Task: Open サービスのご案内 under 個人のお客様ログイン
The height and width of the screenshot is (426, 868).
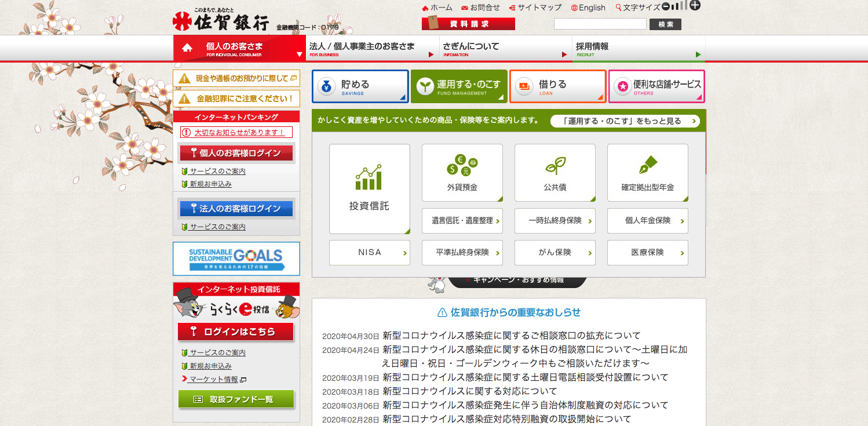Action: 217,172
